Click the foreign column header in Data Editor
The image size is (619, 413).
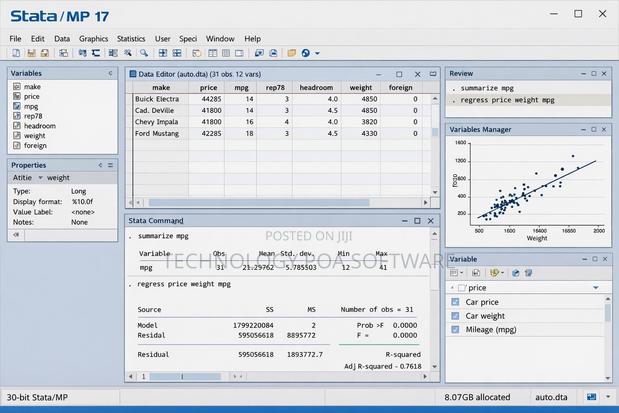click(x=400, y=88)
